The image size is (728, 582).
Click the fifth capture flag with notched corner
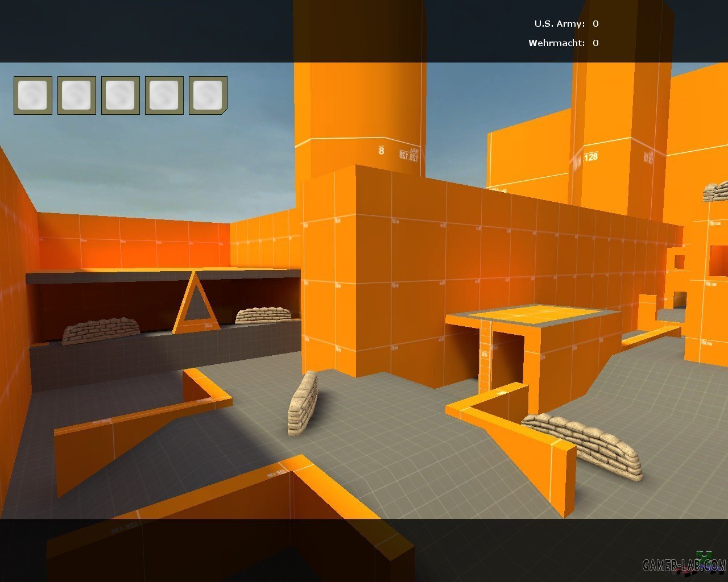tap(208, 95)
